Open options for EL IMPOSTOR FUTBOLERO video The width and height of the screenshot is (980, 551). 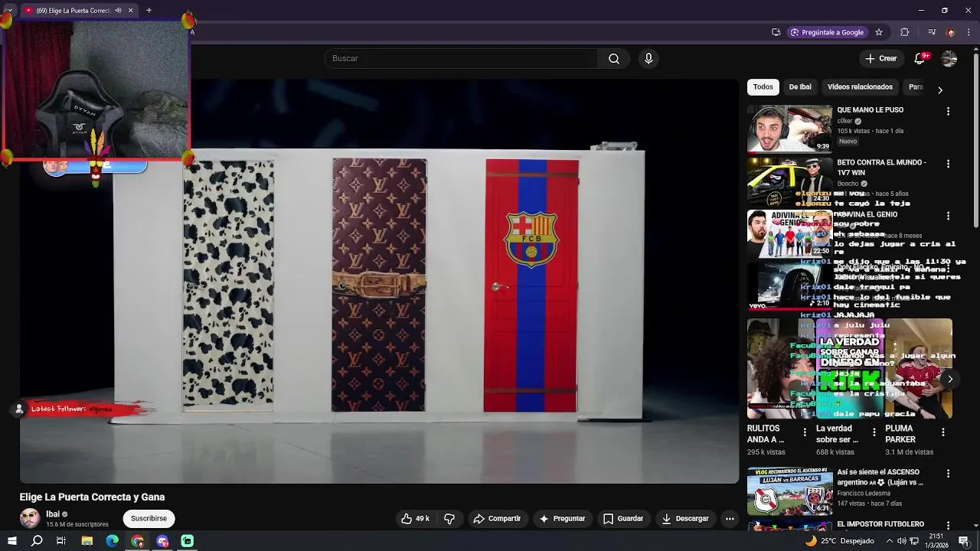coord(948,526)
